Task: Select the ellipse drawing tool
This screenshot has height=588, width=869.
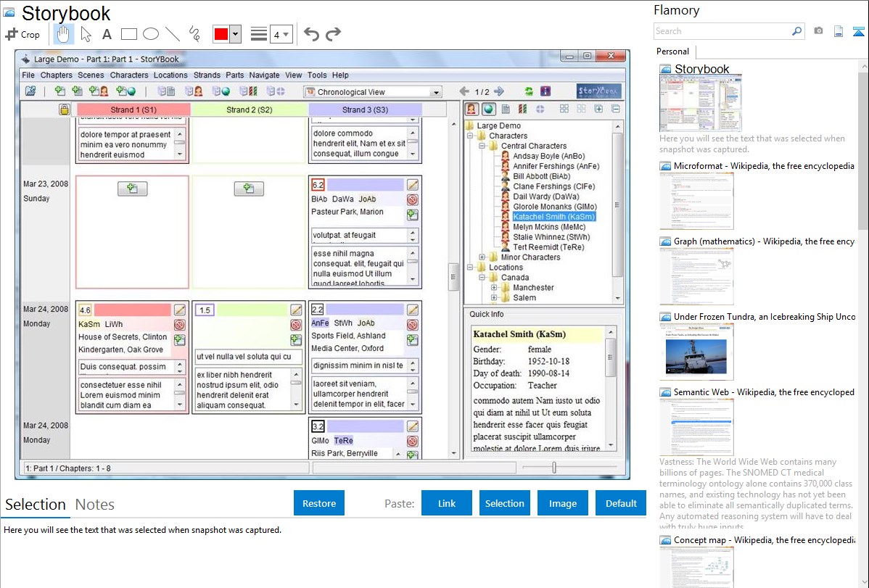Action: coord(151,34)
